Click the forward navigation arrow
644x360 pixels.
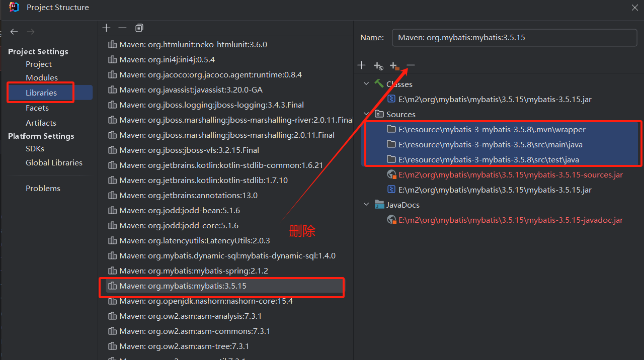[31, 32]
